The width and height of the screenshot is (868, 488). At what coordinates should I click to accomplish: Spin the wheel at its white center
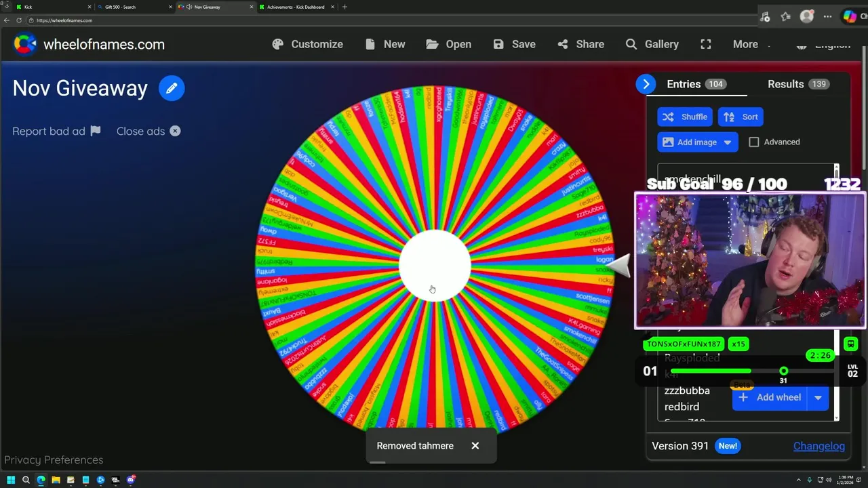pyautogui.click(x=435, y=265)
